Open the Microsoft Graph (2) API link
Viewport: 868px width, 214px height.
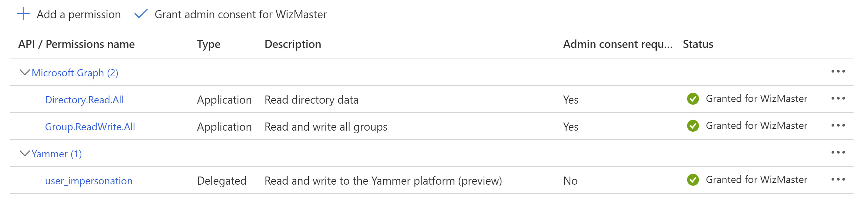tap(75, 73)
